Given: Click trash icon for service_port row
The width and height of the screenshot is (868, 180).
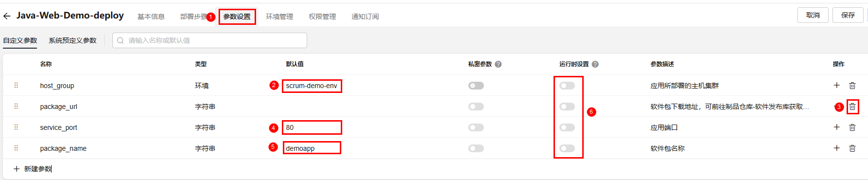Looking at the screenshot, I should click(x=852, y=127).
